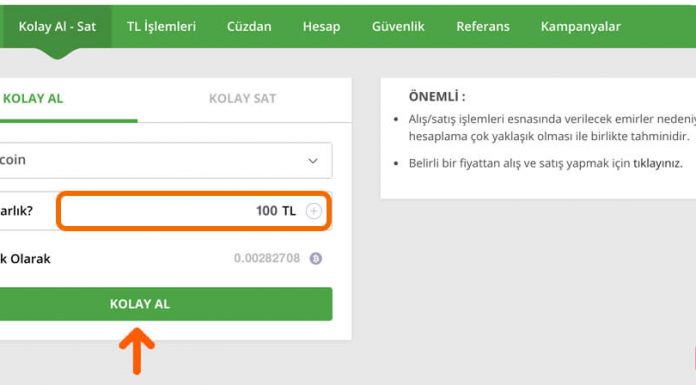Open the Kampanyalar menu item
The width and height of the screenshot is (696, 385).
point(581,27)
